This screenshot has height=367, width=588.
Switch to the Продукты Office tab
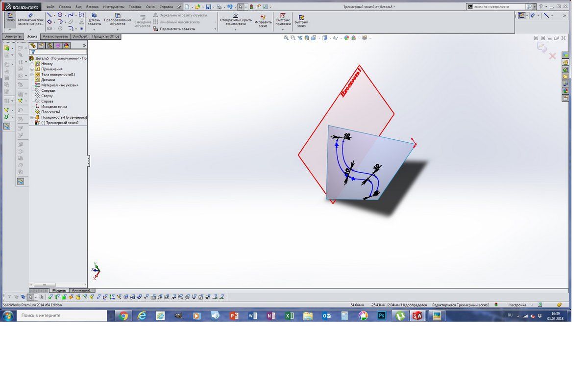pyautogui.click(x=106, y=36)
